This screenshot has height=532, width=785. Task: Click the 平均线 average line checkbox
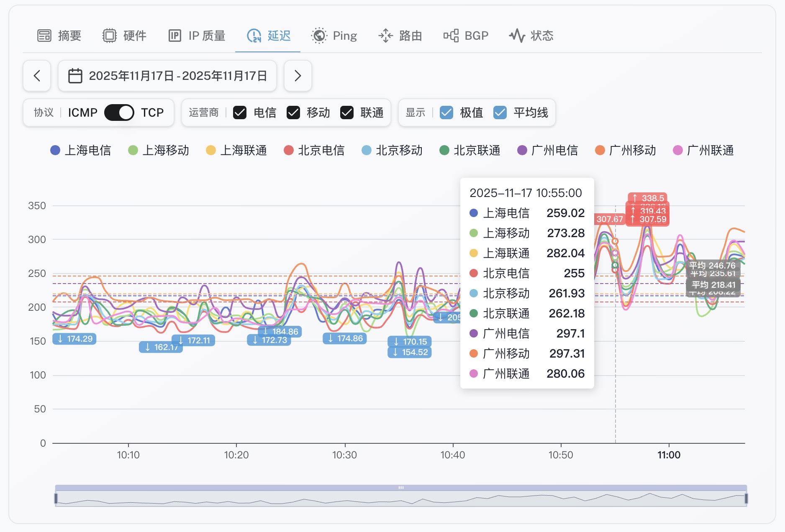click(x=500, y=113)
